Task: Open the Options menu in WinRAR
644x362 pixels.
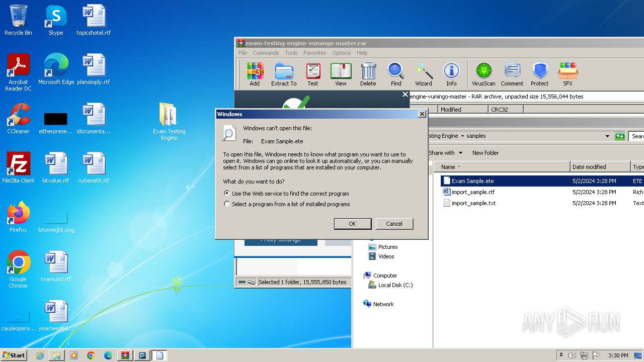Action: click(x=341, y=53)
